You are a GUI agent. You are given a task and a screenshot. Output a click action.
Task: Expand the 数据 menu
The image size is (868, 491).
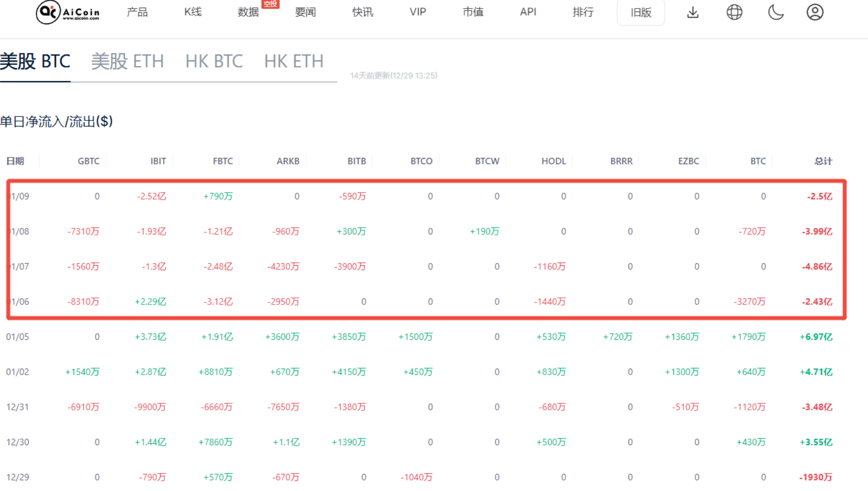pyautogui.click(x=247, y=13)
